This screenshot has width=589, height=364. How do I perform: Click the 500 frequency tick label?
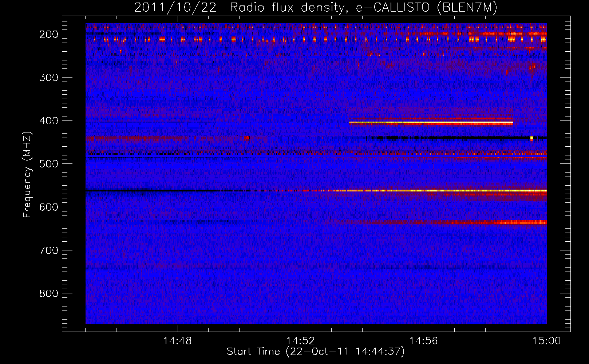tap(49, 164)
